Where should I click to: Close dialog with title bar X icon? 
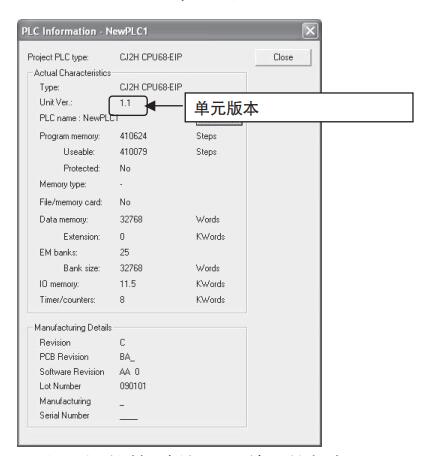310,31
